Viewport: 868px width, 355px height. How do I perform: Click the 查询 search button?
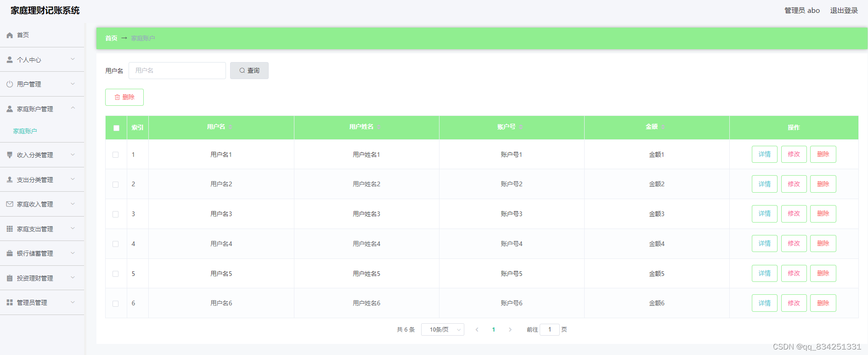pyautogui.click(x=249, y=70)
